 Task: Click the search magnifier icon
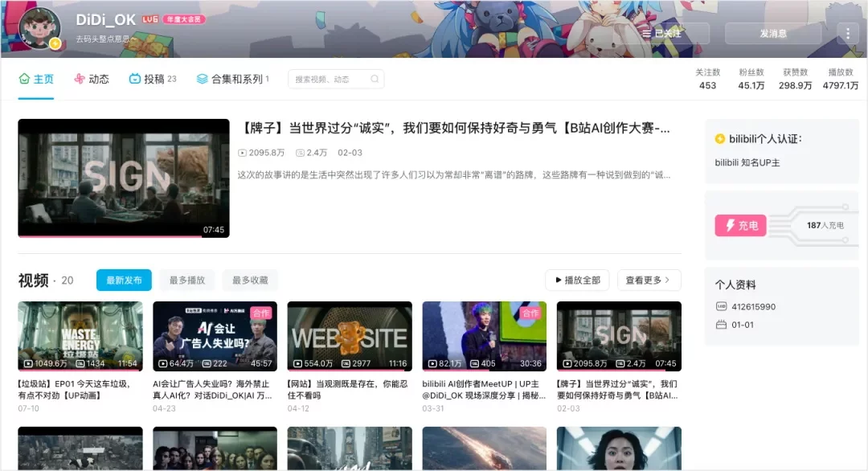coord(375,79)
